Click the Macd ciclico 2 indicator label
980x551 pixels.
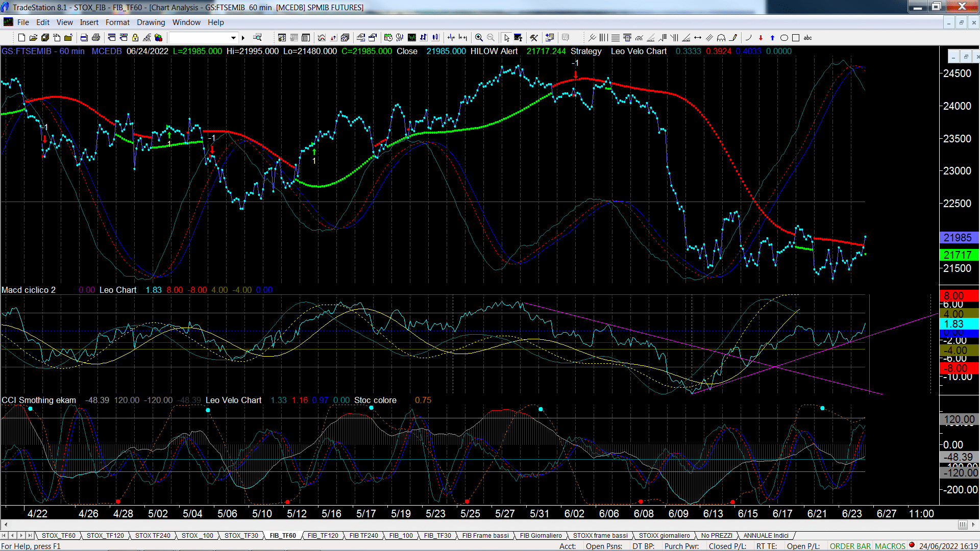point(29,290)
